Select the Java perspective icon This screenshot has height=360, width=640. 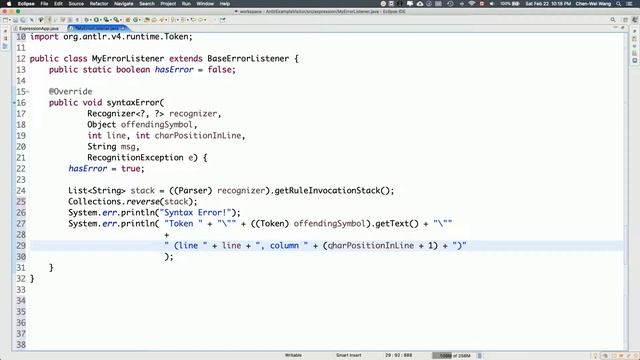coord(635,20)
